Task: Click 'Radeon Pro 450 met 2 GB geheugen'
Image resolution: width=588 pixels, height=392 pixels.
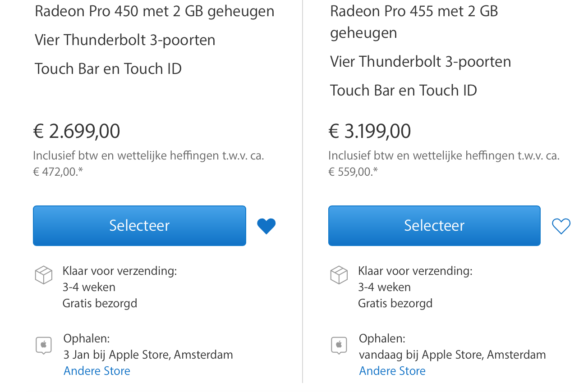Action: (155, 12)
